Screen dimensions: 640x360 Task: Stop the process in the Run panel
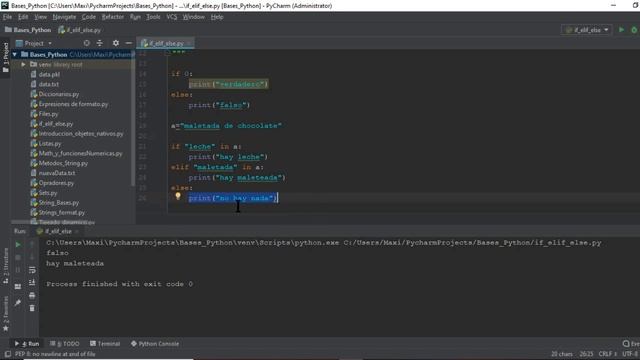pos(18,258)
